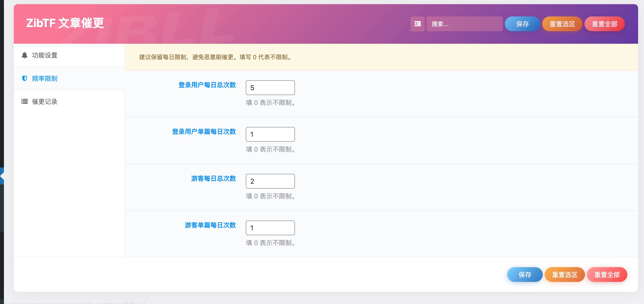The width and height of the screenshot is (644, 304).
Task: Click the 重置选区 button at the bottom
Action: [565, 275]
